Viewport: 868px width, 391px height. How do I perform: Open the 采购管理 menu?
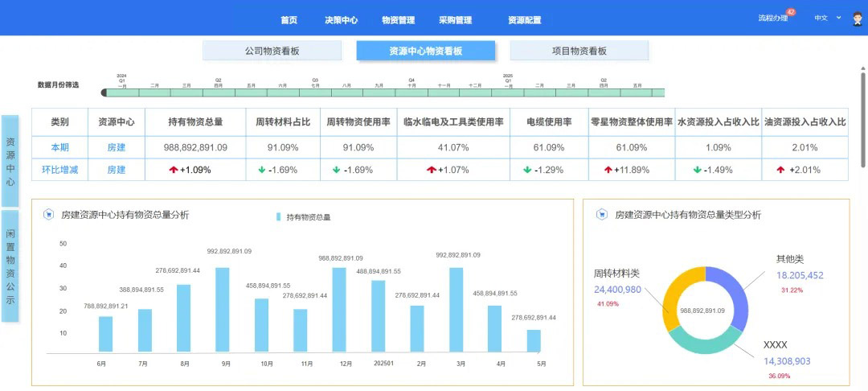[x=455, y=20]
